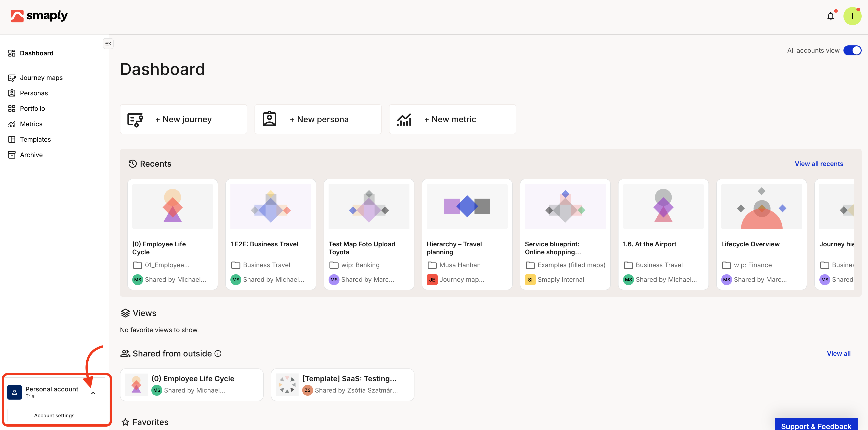The image size is (868, 430).
Task: Open Archive in the sidebar
Action: pyautogui.click(x=25, y=155)
